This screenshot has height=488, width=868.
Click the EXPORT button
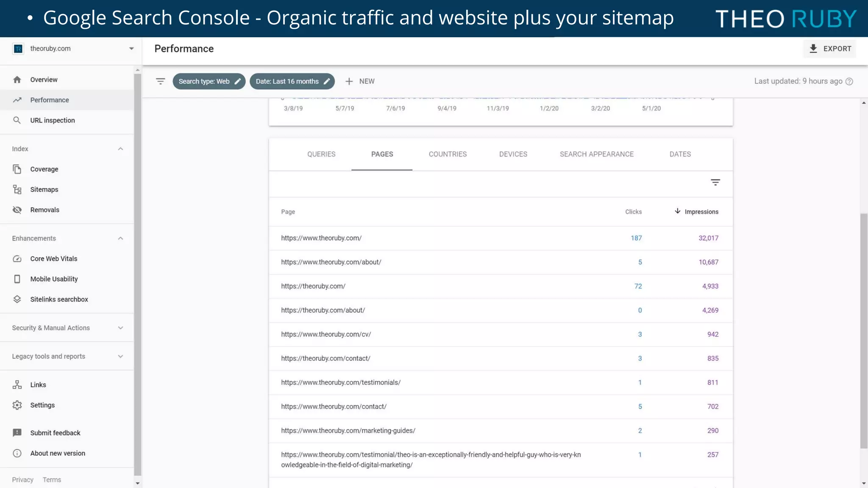point(829,49)
